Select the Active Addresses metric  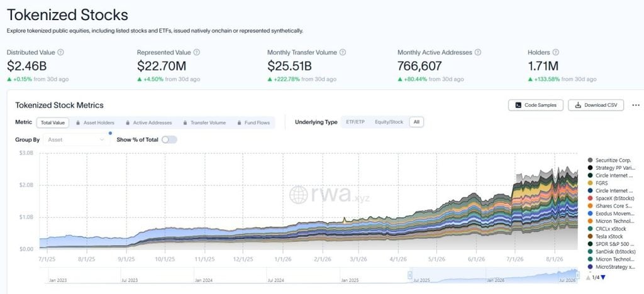tap(148, 122)
